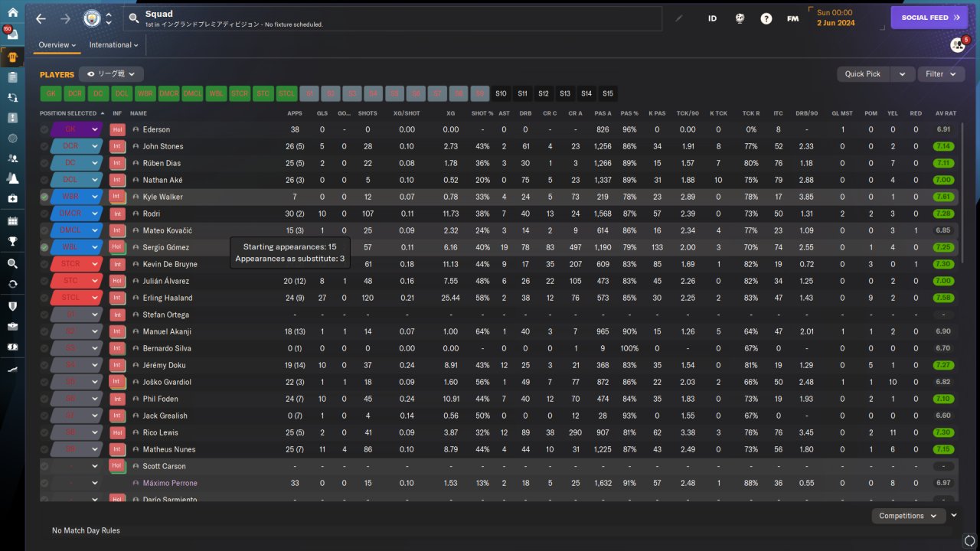
Task: Expand the Quick Pick dropdown arrow
Action: point(903,74)
